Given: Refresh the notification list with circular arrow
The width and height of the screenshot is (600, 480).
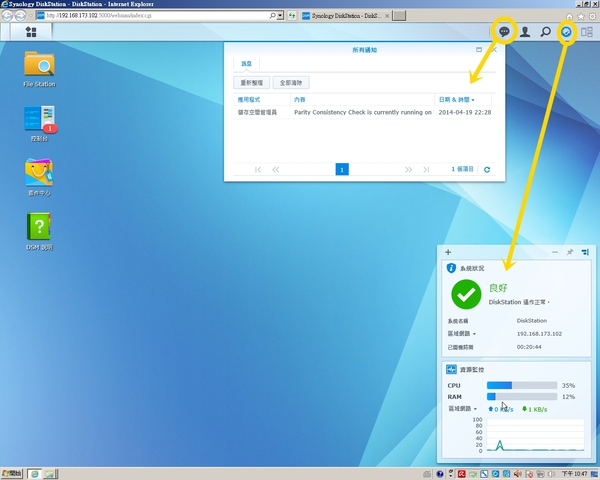Looking at the screenshot, I should [x=487, y=170].
